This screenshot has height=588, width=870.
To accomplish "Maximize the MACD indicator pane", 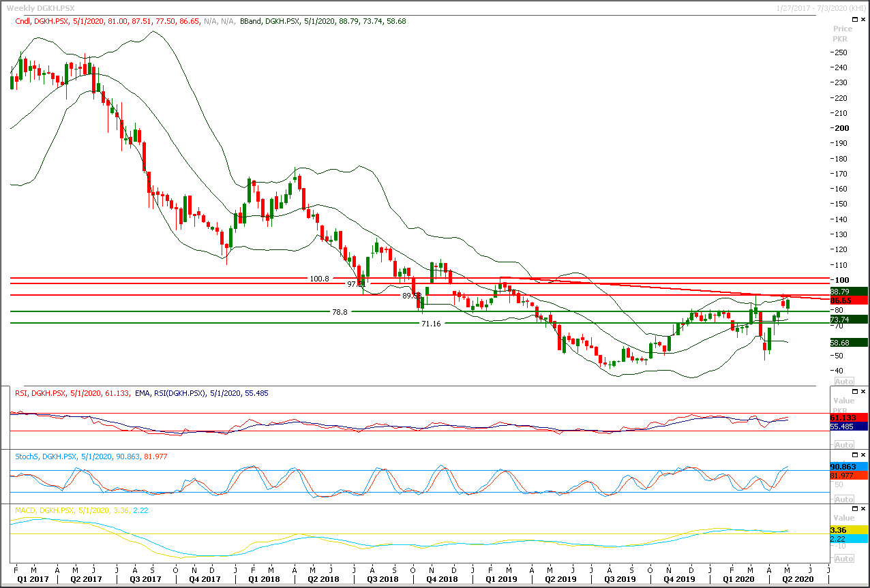I will click(854, 509).
